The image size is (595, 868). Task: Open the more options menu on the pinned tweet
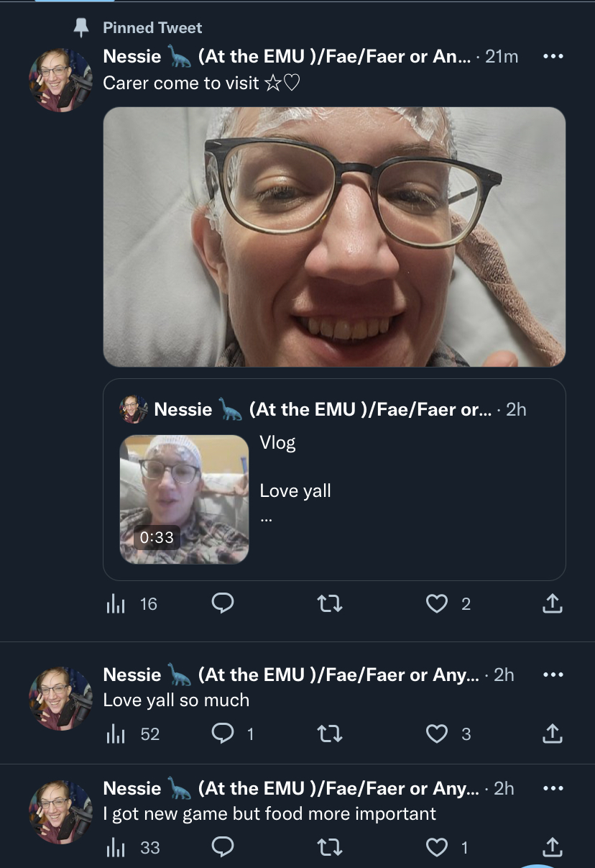pos(552,56)
